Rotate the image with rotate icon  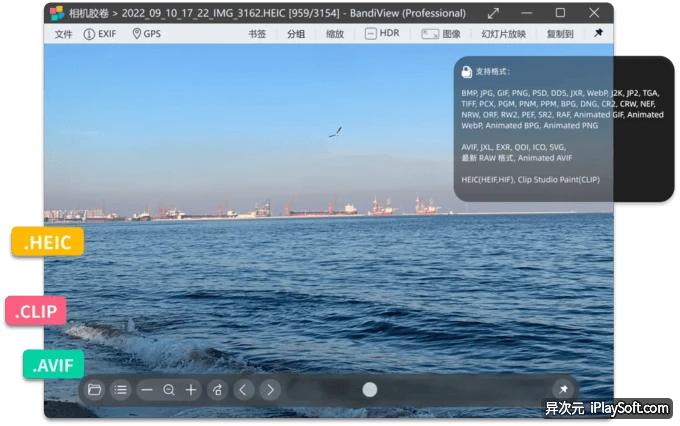(217, 390)
